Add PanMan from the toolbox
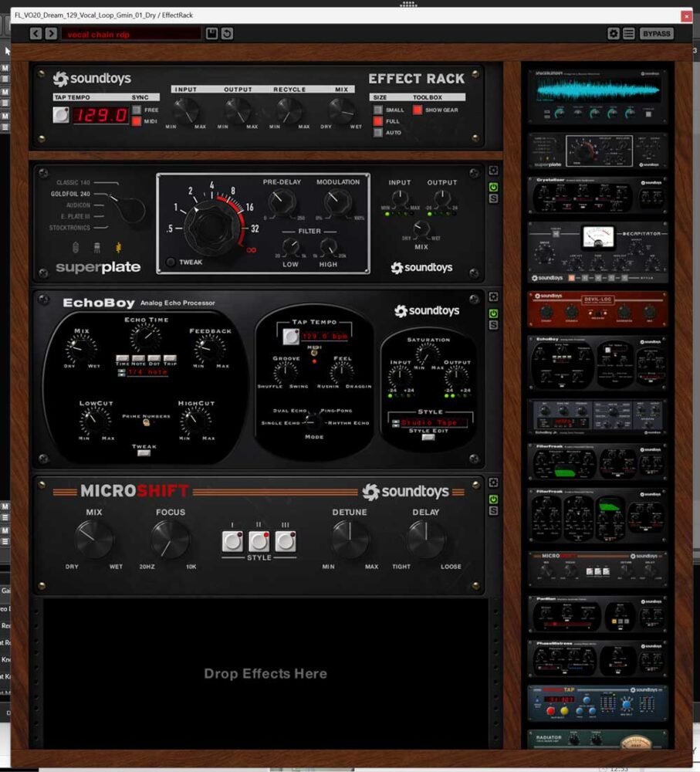Viewport: 700px width, 772px height. click(597, 614)
